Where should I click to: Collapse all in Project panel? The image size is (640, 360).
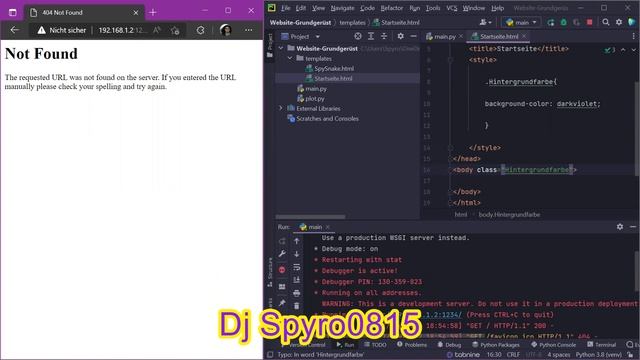tap(384, 36)
